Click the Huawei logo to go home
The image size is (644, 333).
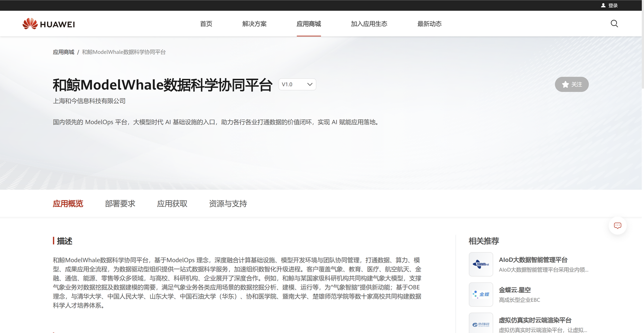coord(48,24)
